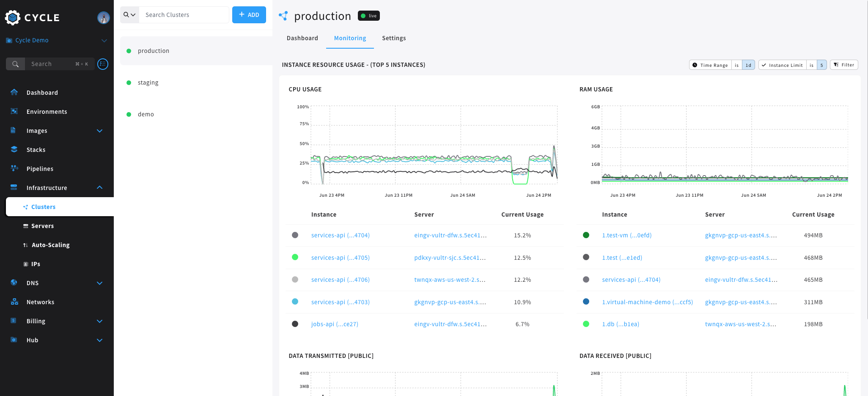
Task: Open pdkxy-vultr-sjc server link
Action: pos(450,258)
